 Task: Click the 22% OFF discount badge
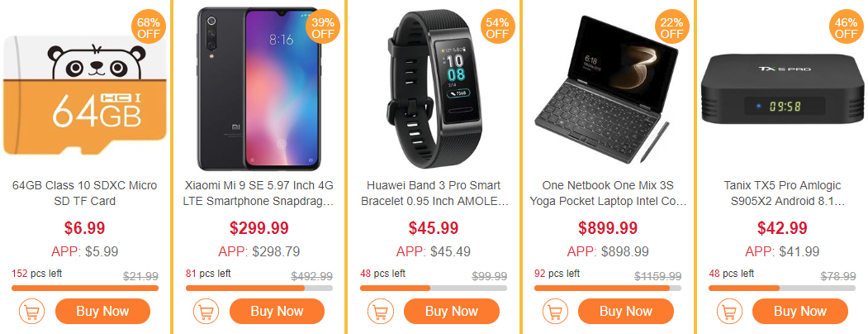pyautogui.click(x=672, y=27)
